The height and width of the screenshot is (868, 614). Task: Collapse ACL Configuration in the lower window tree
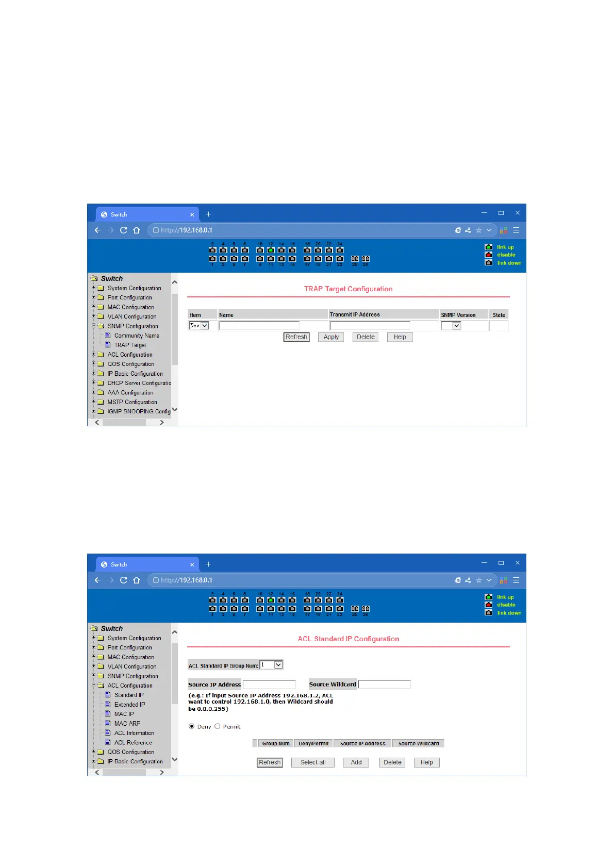94,685
